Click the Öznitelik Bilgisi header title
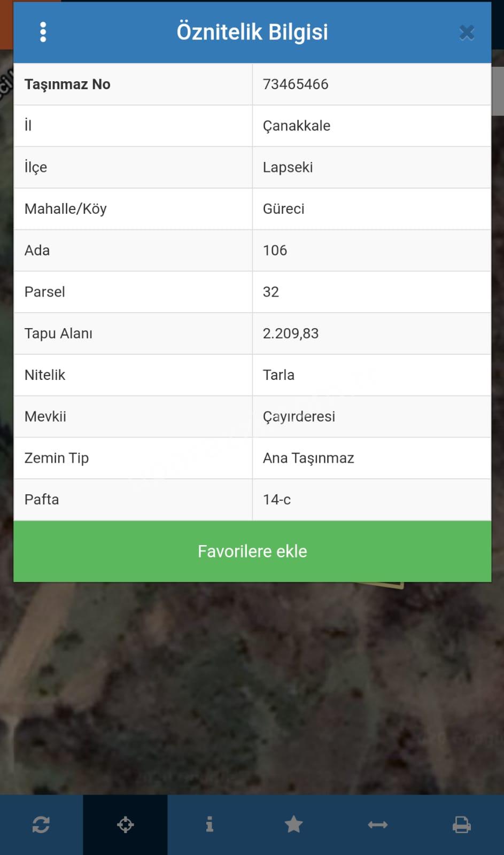 coord(252,32)
